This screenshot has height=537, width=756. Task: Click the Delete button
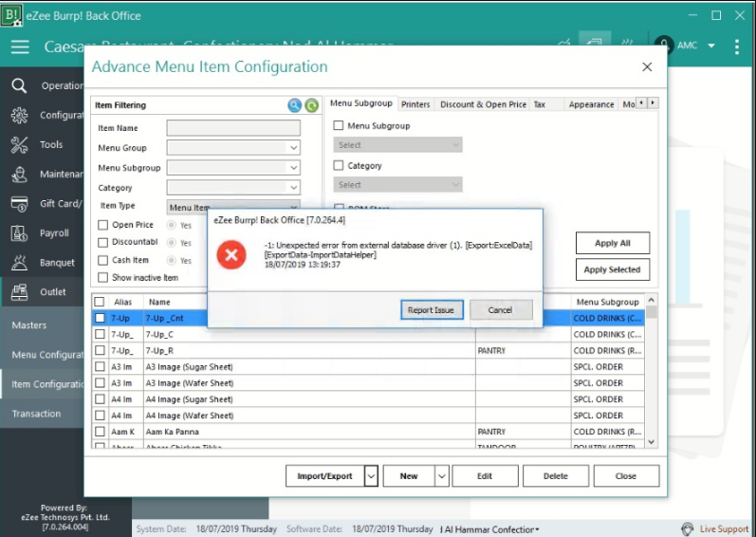(556, 476)
